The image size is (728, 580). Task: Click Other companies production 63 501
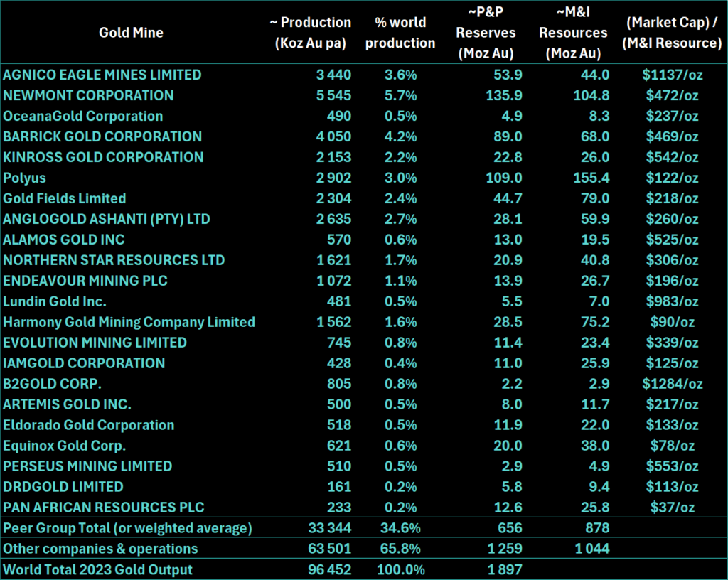click(330, 549)
